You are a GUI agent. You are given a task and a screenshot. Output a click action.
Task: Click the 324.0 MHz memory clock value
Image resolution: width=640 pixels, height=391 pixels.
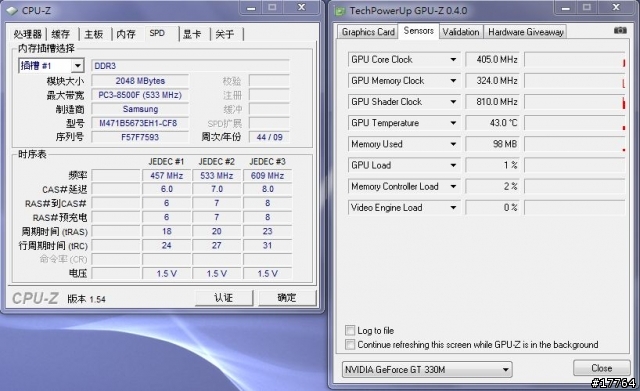tap(492, 81)
